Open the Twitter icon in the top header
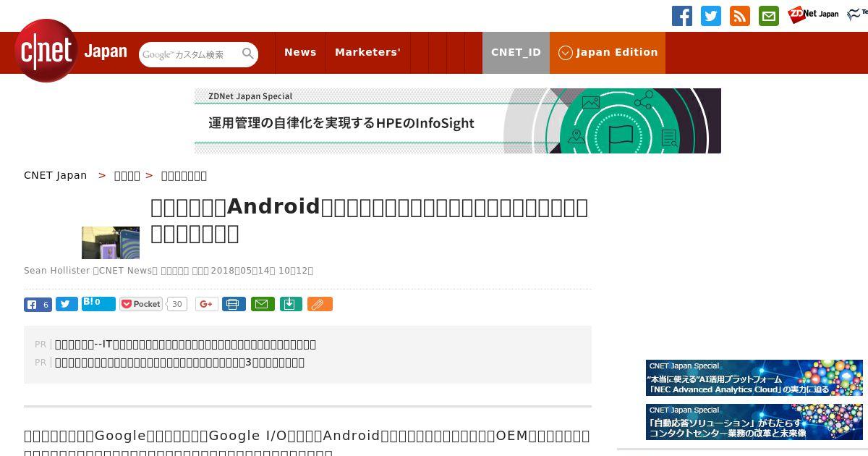 (711, 16)
